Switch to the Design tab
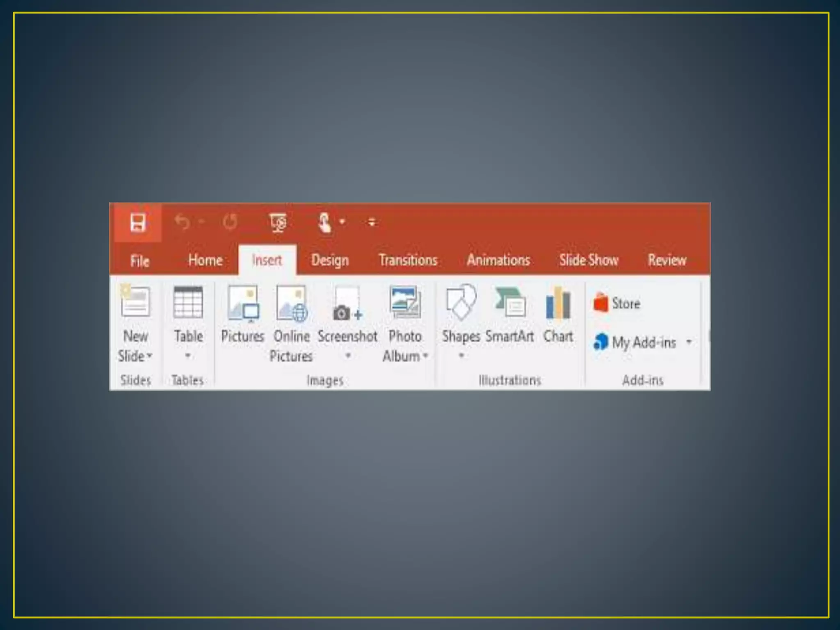 330,260
